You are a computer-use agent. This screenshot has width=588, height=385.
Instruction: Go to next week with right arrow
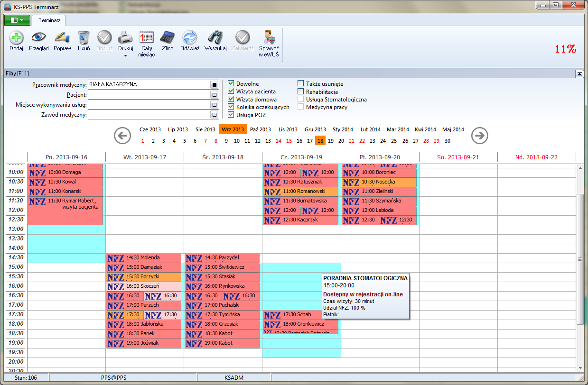pyautogui.click(x=479, y=136)
